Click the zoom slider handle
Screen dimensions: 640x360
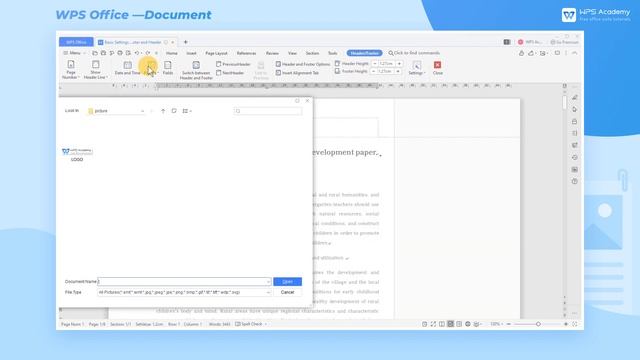coord(538,324)
